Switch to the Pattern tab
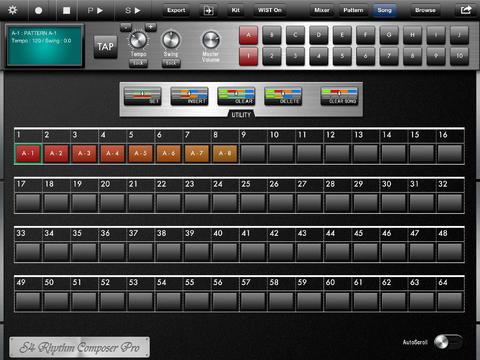 pos(353,10)
